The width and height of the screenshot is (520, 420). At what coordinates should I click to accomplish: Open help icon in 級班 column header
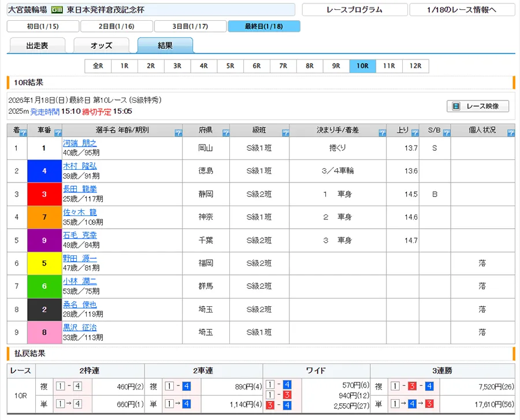click(x=285, y=133)
